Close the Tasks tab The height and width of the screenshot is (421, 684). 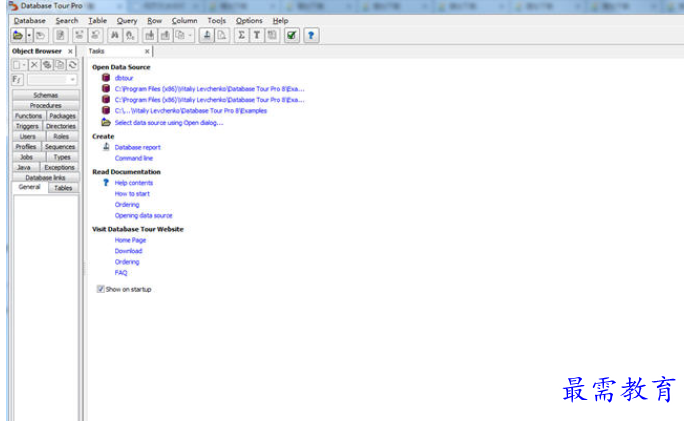click(x=147, y=51)
